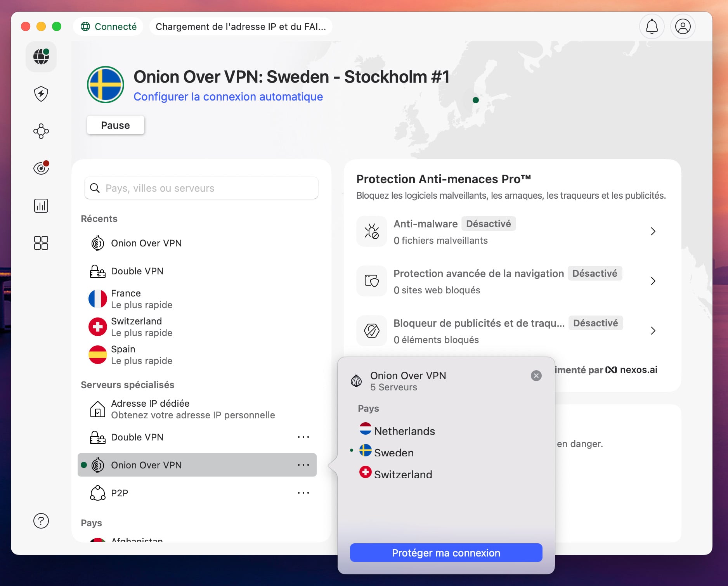Open more options for specialized Double VPN

pos(303,437)
